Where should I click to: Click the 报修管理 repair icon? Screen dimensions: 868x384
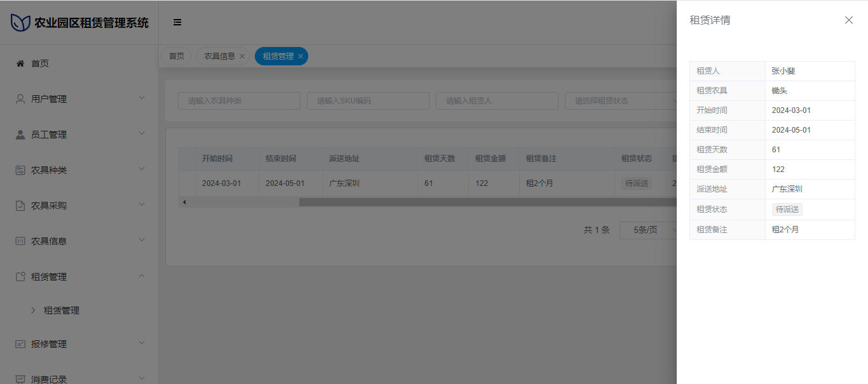point(20,344)
